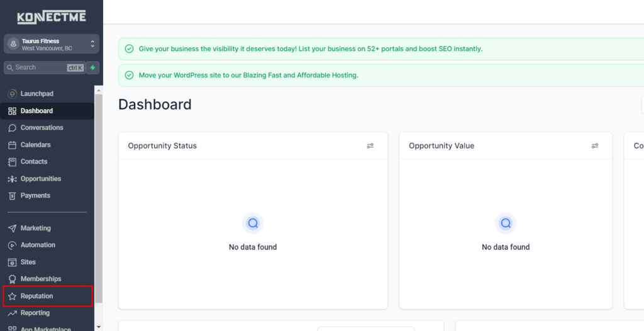Click the sidebar Search field
This screenshot has width=644, height=331.
point(39,67)
